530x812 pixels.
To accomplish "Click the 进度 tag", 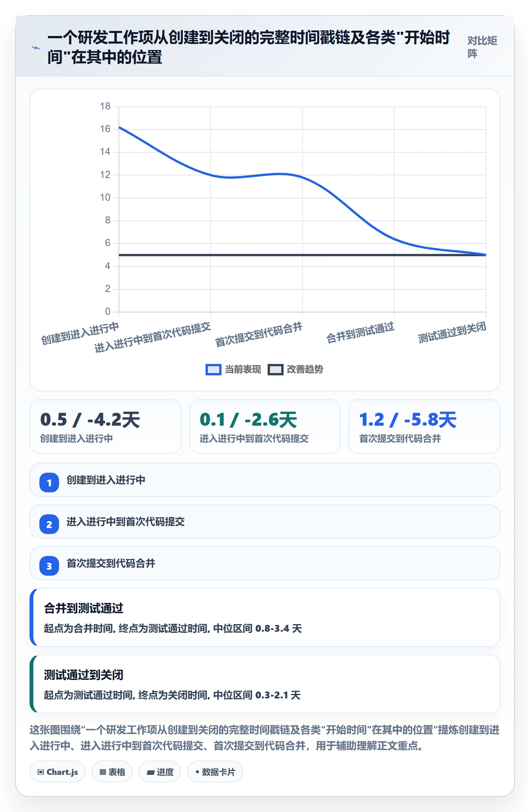I will pos(160,772).
